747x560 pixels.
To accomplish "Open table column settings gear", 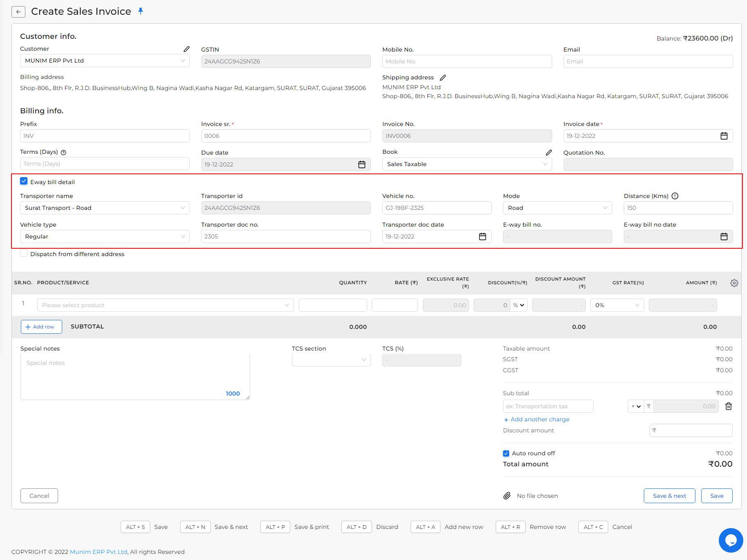I will pos(734,283).
